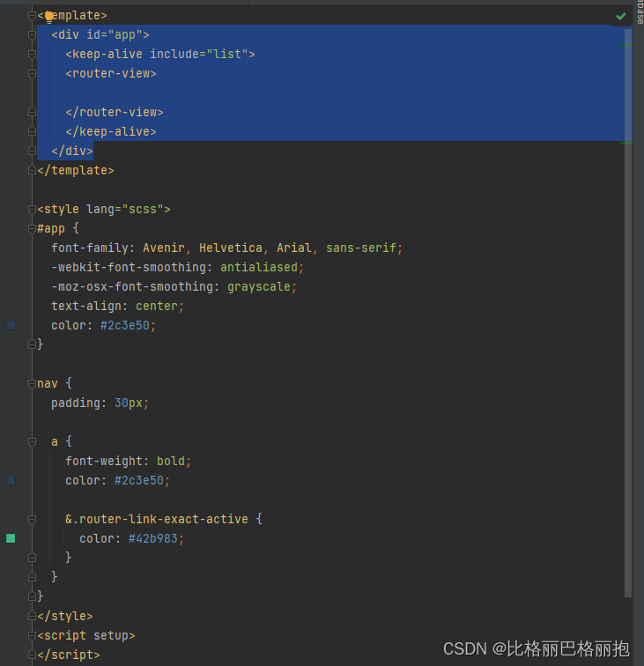
Task: Collapse the div id="app" fold marker
Action: pos(32,35)
